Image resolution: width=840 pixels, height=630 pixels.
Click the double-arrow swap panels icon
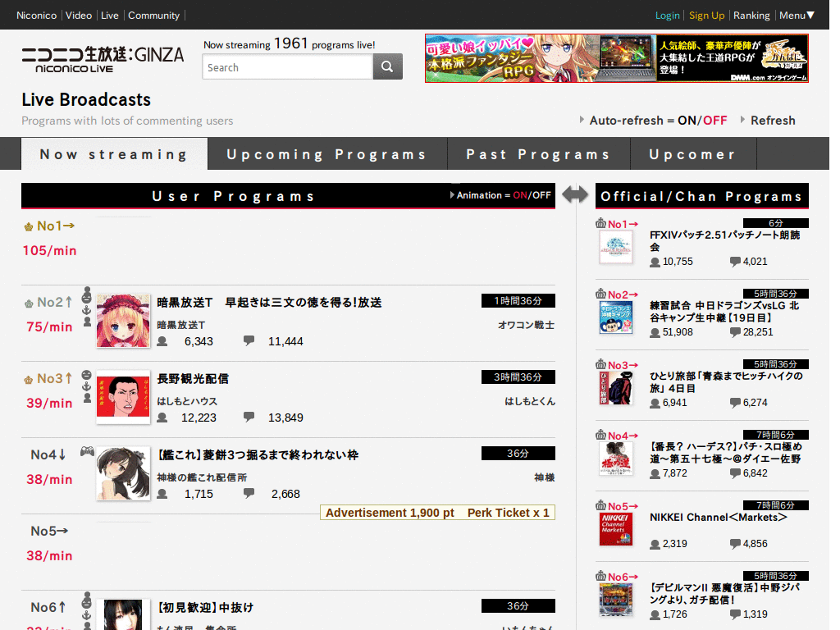pos(575,194)
